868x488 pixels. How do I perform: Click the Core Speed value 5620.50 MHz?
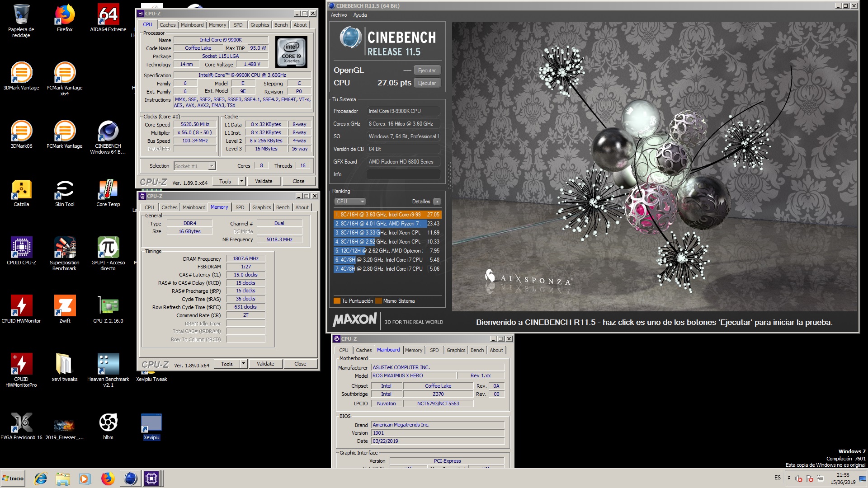pyautogui.click(x=195, y=125)
